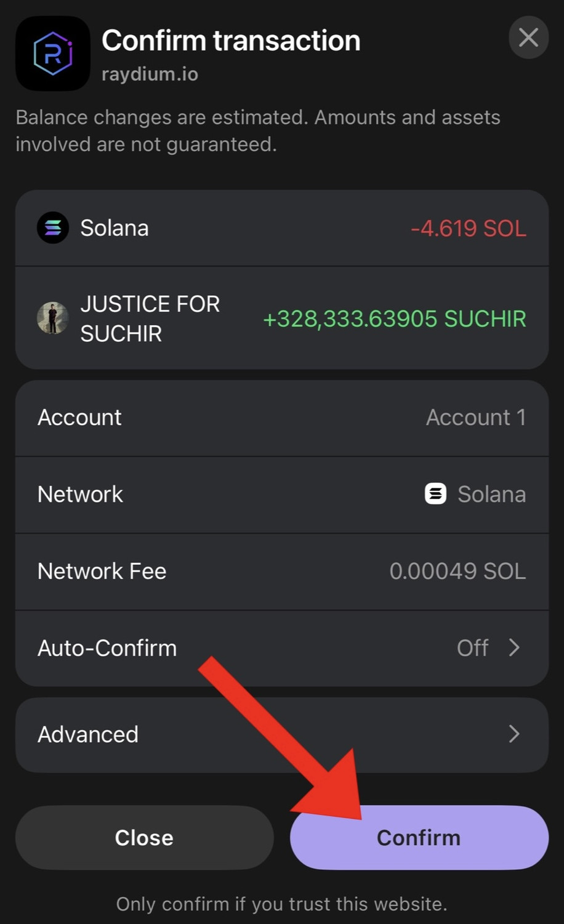Open the raydium.io site link
The image size is (564, 924).
pos(150,75)
